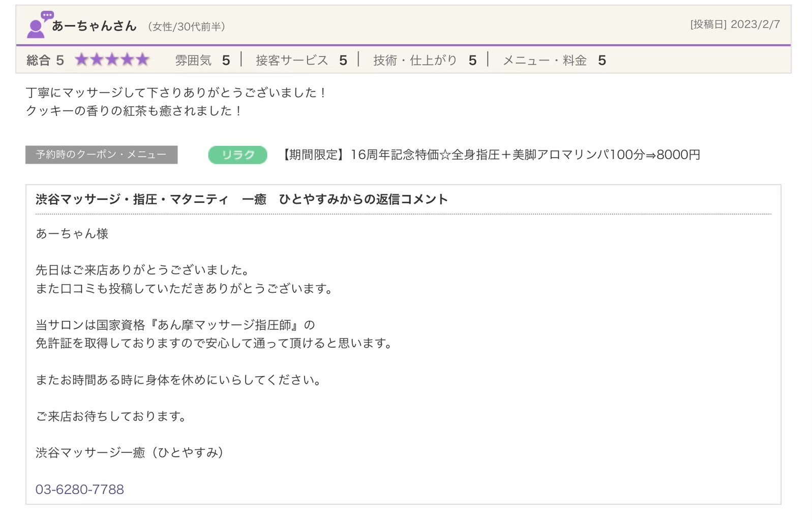Open reviewer name あーちゃんさん
812x521 pixels.
click(95, 26)
